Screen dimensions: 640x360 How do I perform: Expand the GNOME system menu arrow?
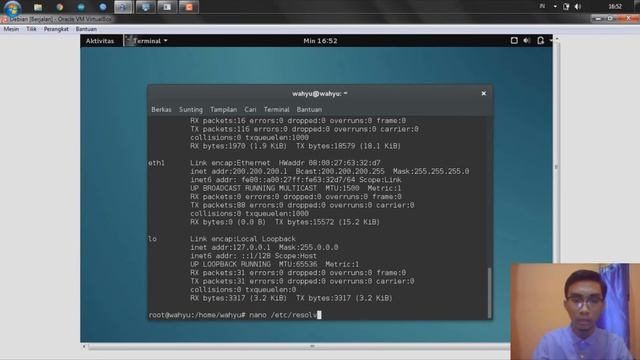[x=551, y=40]
